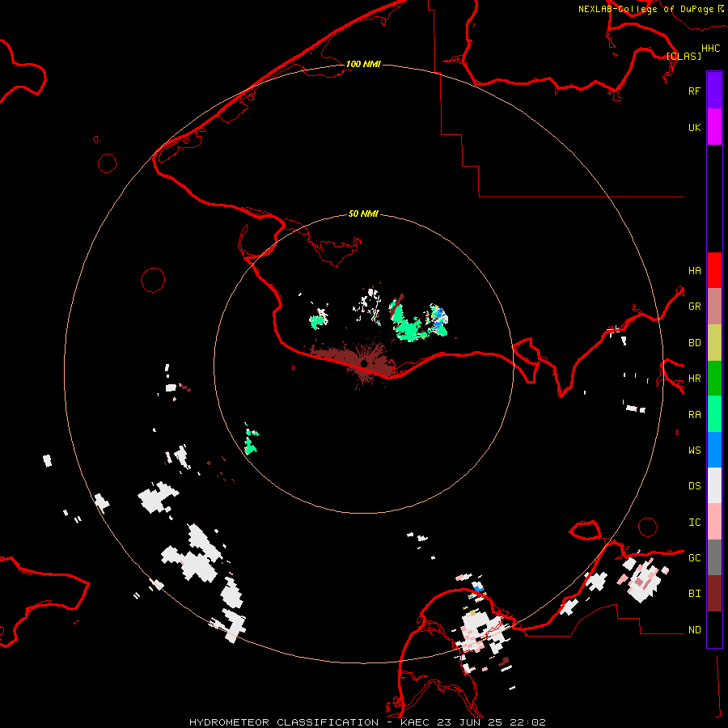Image resolution: width=728 pixels, height=728 pixels.
Task: Select the BD yellow legend block
Action: point(714,342)
